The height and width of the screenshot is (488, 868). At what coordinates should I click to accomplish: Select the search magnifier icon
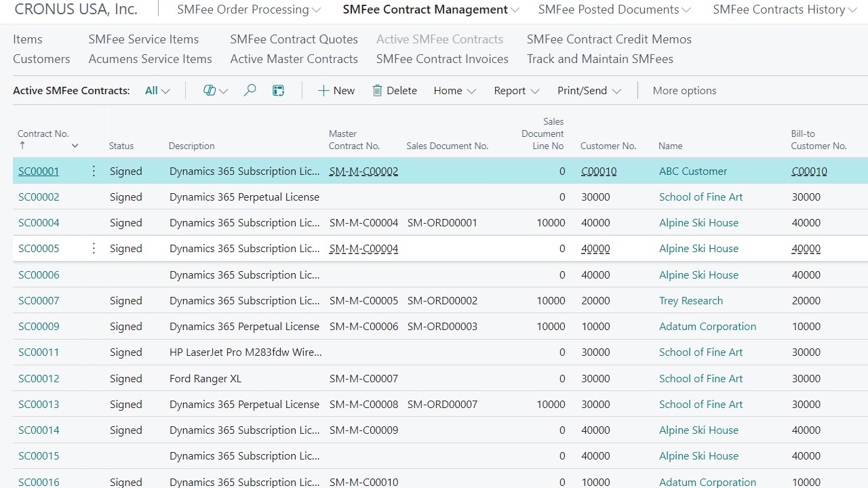point(250,89)
